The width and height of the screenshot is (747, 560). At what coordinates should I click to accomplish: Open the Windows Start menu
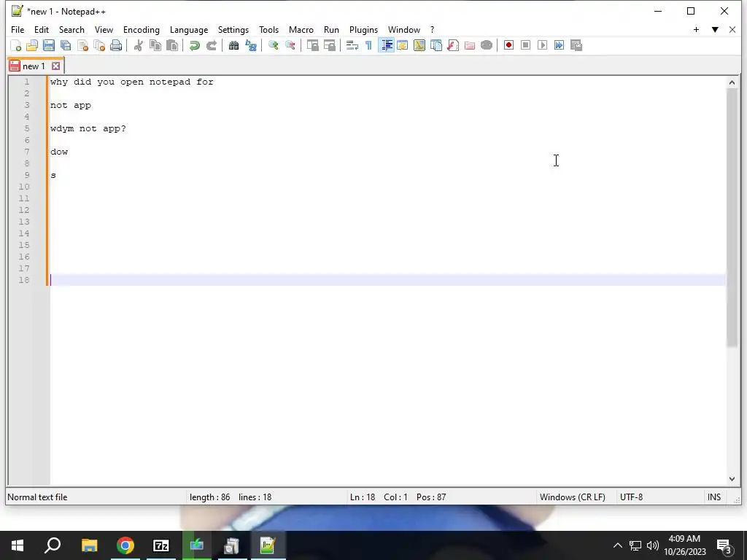click(18, 545)
